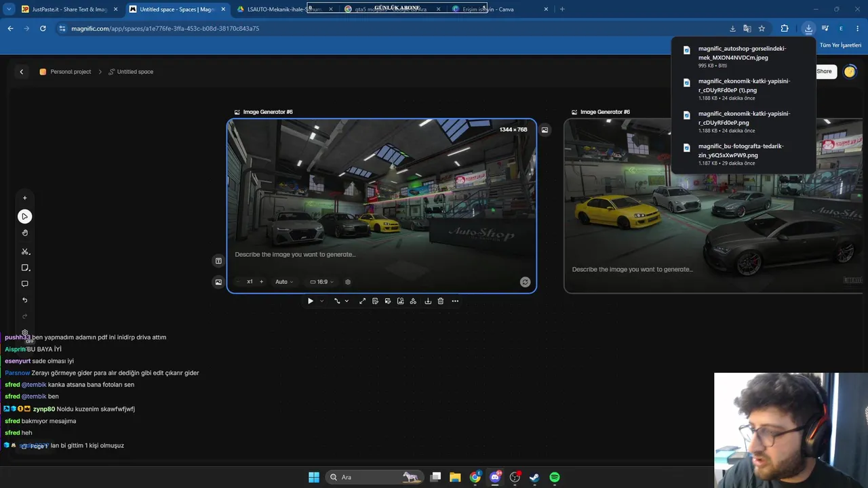The height and width of the screenshot is (488, 868).
Task: Click the plus add-node icon
Action: (x=25, y=198)
